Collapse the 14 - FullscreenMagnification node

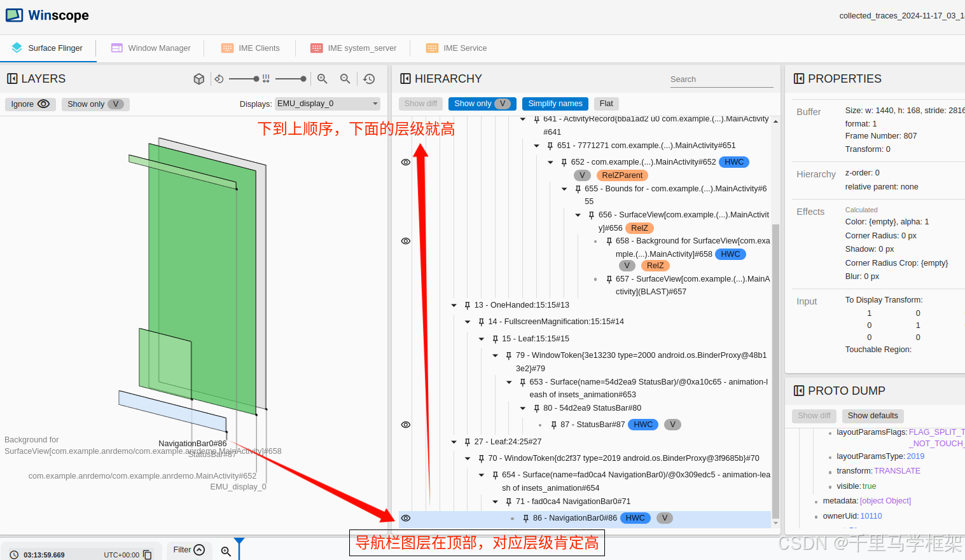(468, 322)
